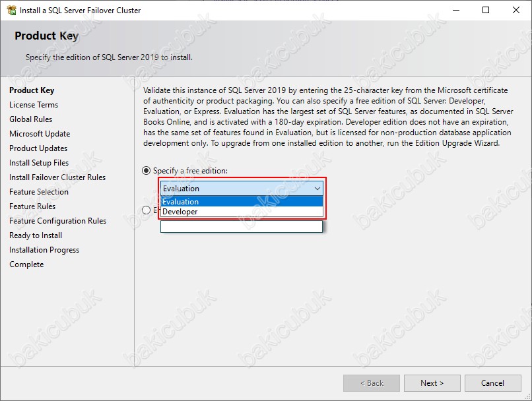Proceed with the Next button
Image resolution: width=532 pixels, height=401 pixels.
point(432,383)
